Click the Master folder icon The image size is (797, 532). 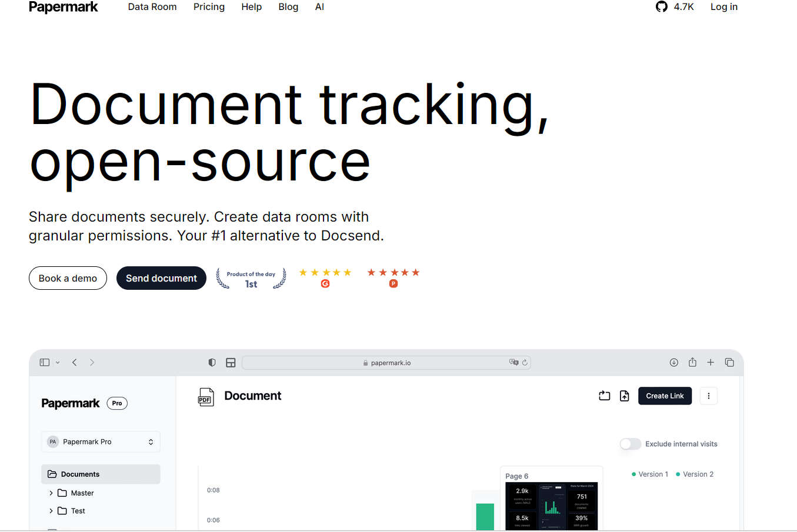point(62,493)
